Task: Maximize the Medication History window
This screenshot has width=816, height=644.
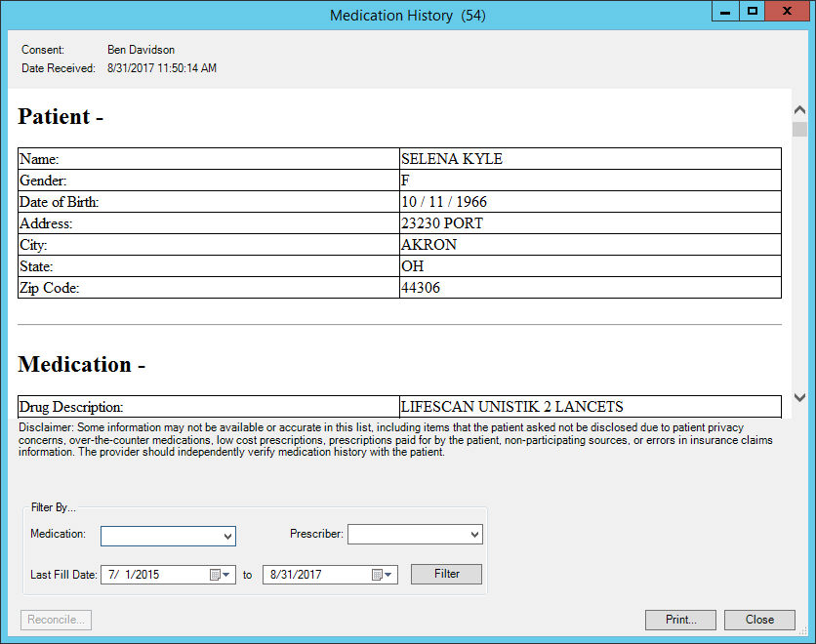Action: coord(753,12)
